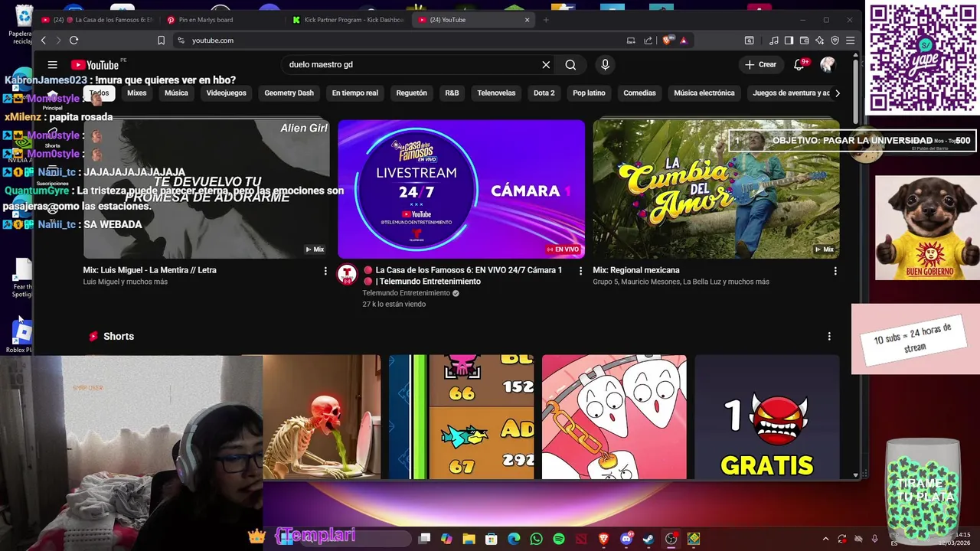
Task: Filter by the Reguetón chip
Action: pos(412,93)
